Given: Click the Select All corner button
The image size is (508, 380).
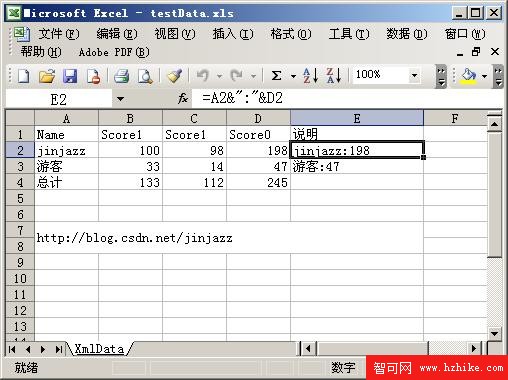Looking at the screenshot, I should pos(20,118).
